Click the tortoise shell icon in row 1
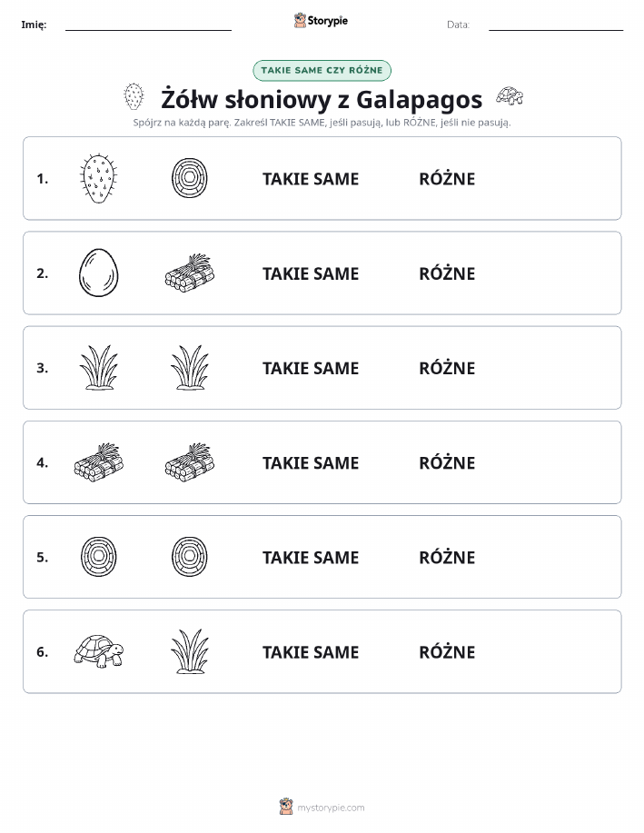The height and width of the screenshot is (833, 644). coord(190,178)
